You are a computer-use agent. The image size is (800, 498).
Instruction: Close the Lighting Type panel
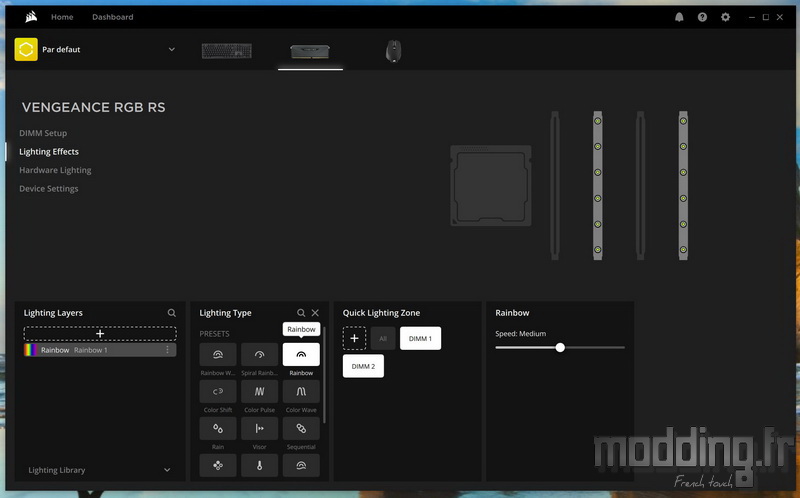315,313
